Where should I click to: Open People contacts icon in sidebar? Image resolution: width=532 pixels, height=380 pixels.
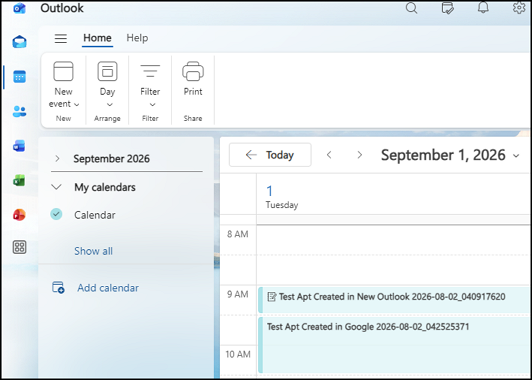pos(19,112)
